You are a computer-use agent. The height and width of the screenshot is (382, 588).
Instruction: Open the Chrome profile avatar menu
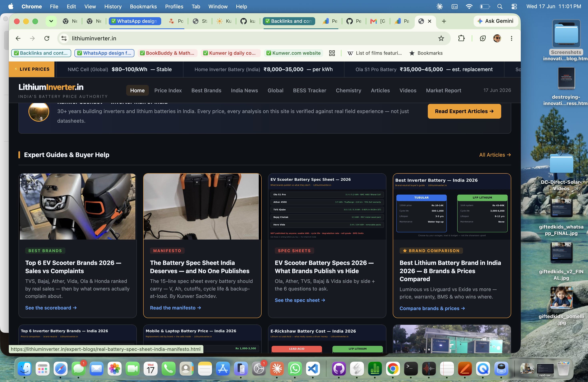(x=497, y=38)
